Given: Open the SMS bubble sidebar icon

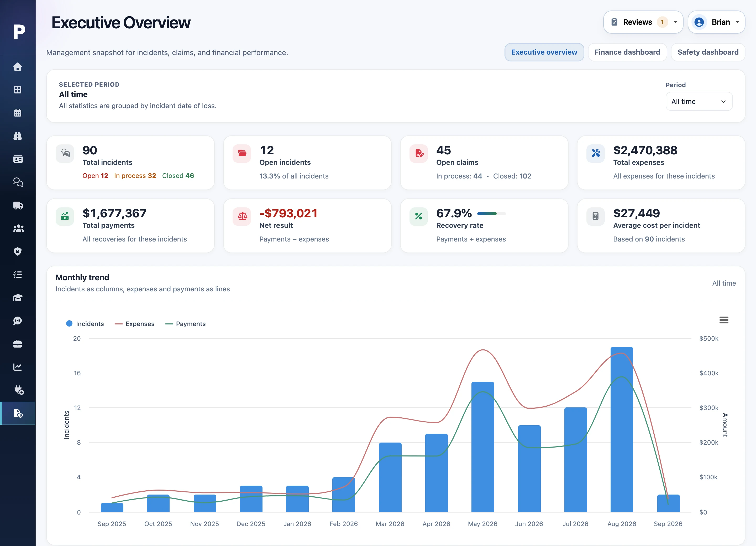Looking at the screenshot, I should [18, 321].
